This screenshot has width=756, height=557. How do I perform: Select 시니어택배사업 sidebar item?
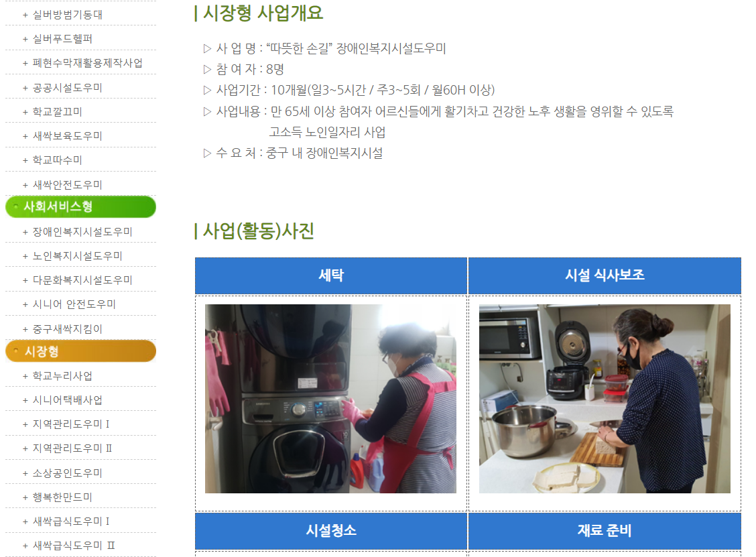(68, 399)
